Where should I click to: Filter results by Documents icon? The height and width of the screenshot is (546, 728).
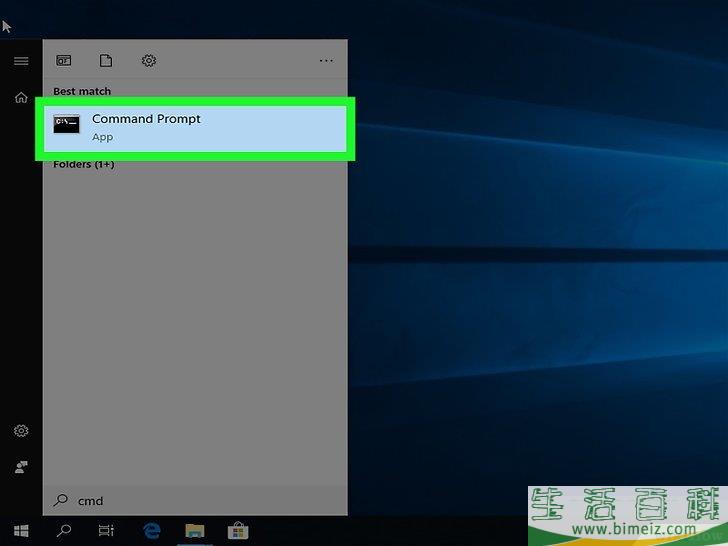tap(105, 61)
